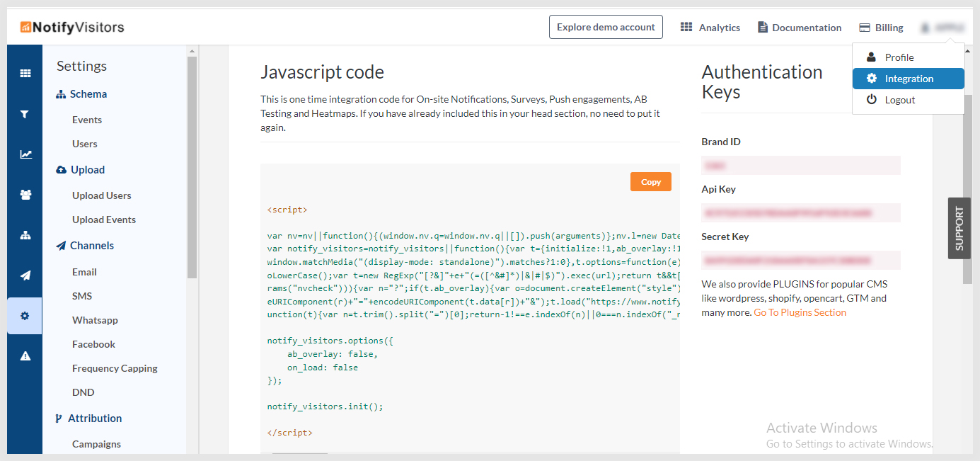Click the blurred Secret Key field
980x461 pixels.
[x=801, y=260]
